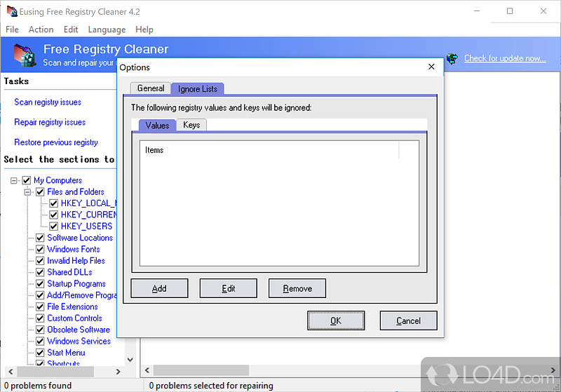Click the tree panel scroll right arrow
Viewport: 561px width, 392px height.
pyautogui.click(x=118, y=372)
